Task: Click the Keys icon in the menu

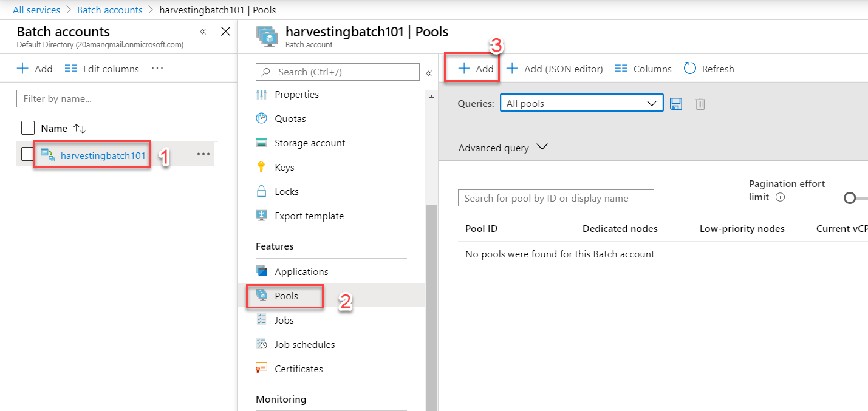Action: pos(262,167)
